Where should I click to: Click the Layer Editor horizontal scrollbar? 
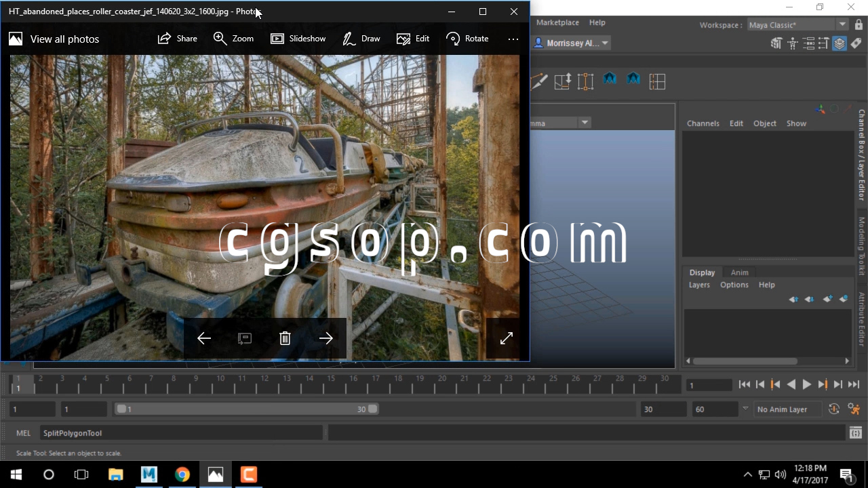(x=745, y=361)
